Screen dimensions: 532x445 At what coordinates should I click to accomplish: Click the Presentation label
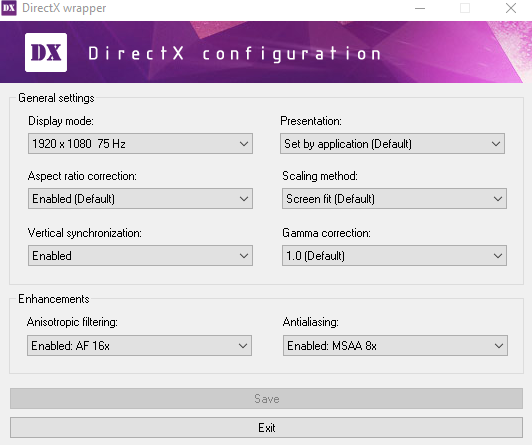click(x=311, y=121)
